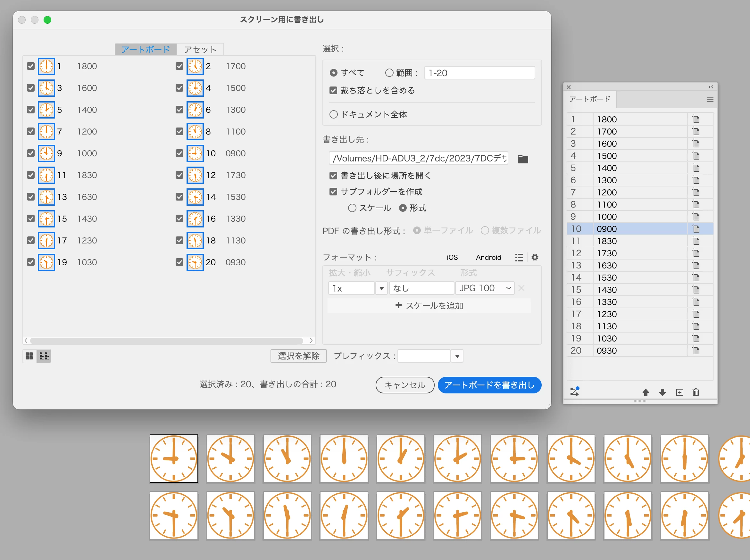Open advanced format settings gear icon
750x560 pixels.
pos(535,257)
